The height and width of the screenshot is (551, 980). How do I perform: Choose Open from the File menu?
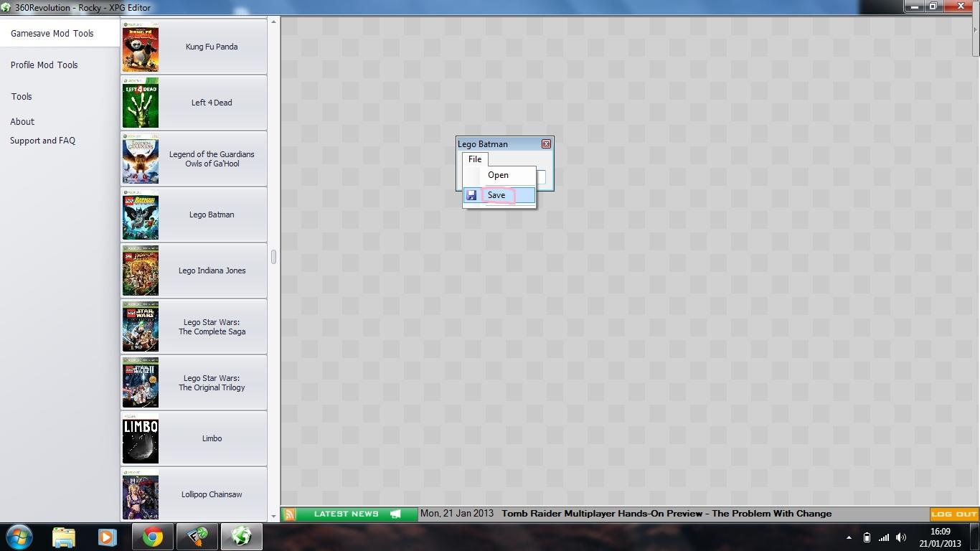(x=498, y=175)
